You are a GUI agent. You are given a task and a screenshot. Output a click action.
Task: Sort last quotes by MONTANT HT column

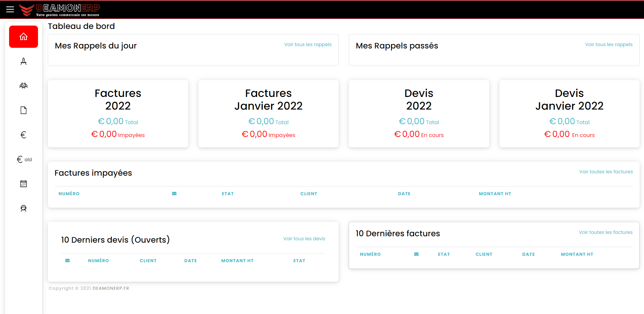coord(237,260)
